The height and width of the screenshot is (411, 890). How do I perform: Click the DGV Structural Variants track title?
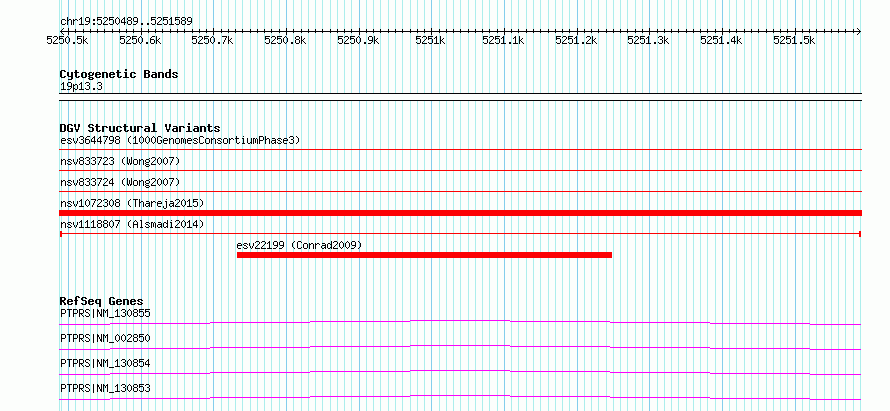click(x=140, y=128)
